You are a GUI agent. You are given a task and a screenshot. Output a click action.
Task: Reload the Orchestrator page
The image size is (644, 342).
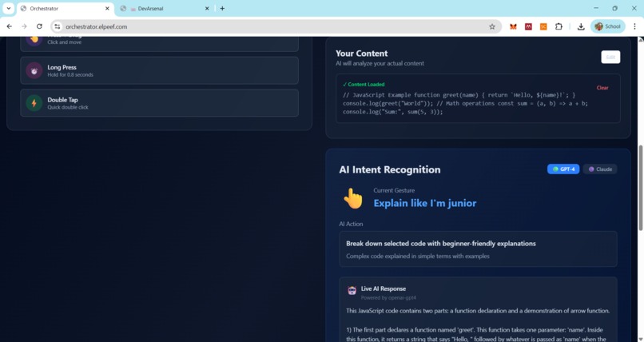click(39, 26)
